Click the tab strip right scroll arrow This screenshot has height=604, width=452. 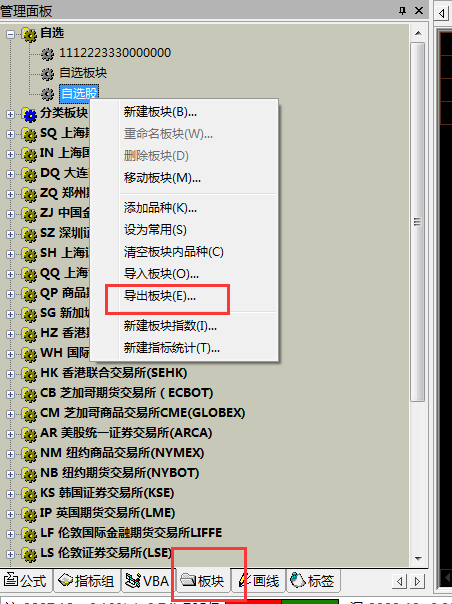(418, 581)
